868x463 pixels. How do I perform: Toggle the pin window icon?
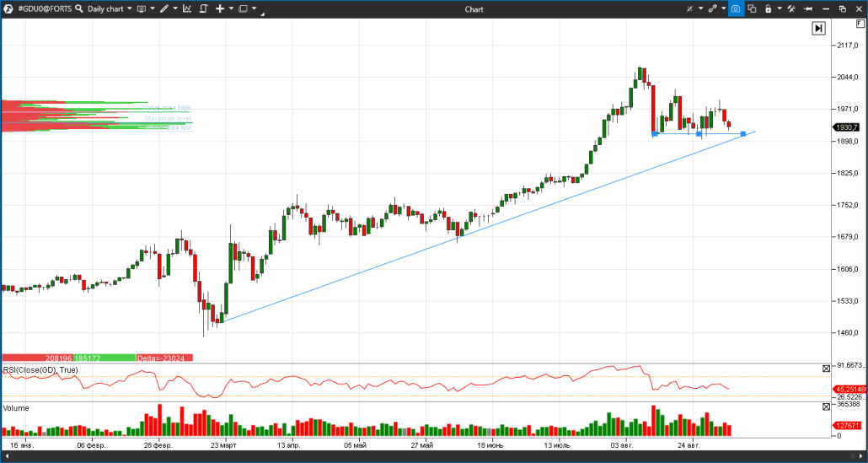point(809,8)
